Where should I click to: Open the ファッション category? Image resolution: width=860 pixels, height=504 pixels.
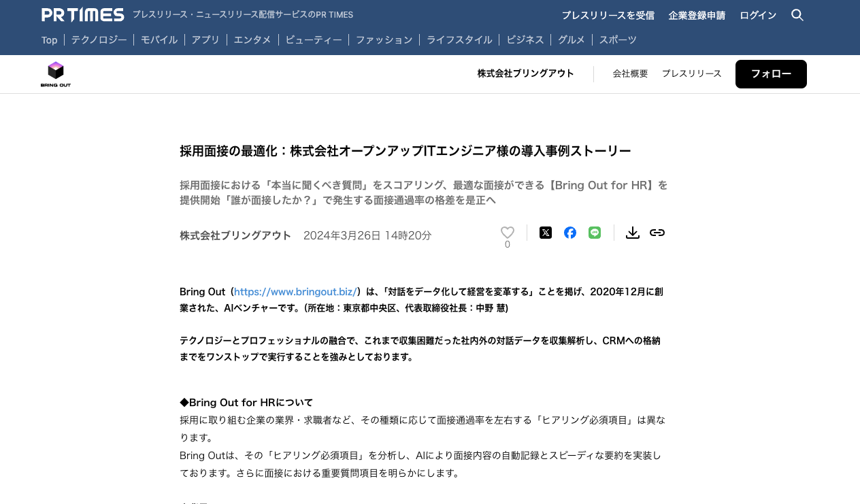[384, 40]
